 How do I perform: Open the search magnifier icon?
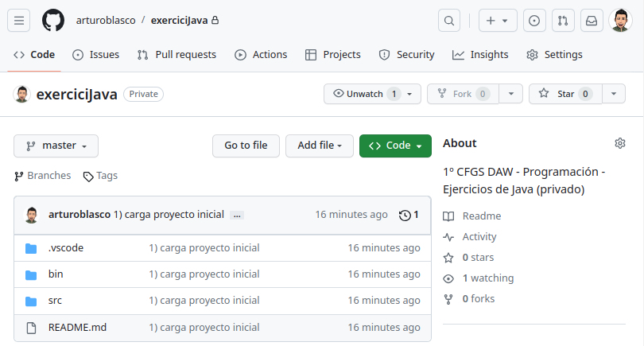pyautogui.click(x=449, y=21)
